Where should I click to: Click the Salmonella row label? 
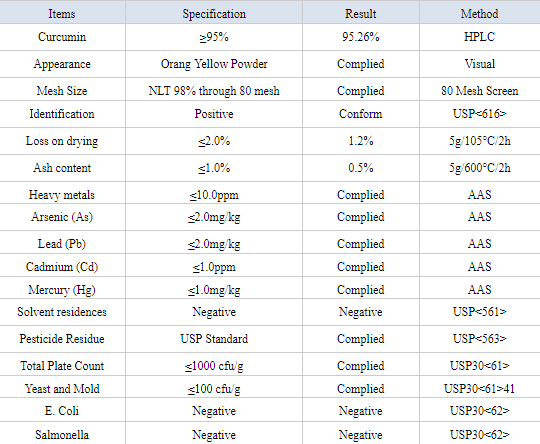pos(62,435)
